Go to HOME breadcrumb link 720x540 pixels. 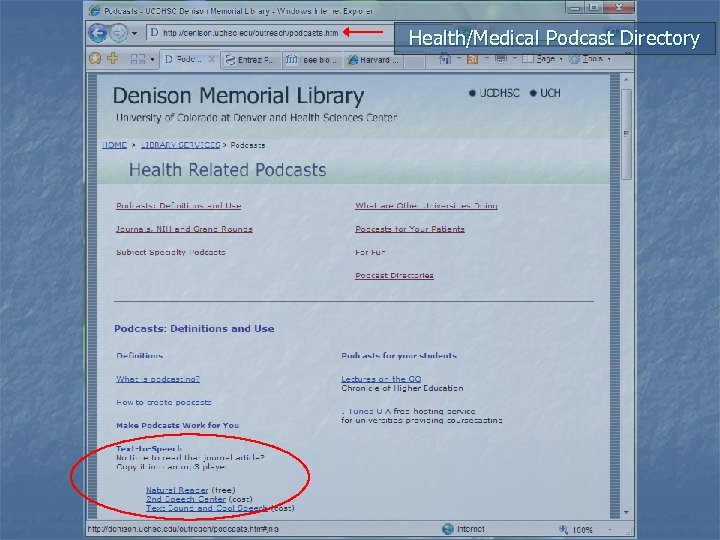[x=114, y=145]
